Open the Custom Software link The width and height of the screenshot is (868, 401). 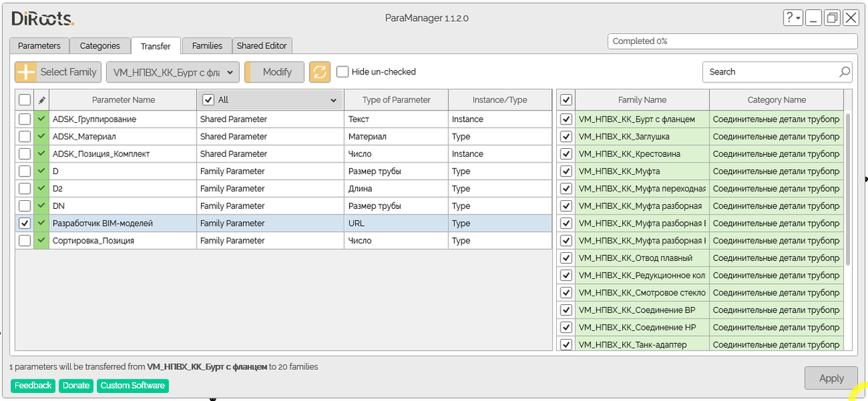click(x=132, y=386)
